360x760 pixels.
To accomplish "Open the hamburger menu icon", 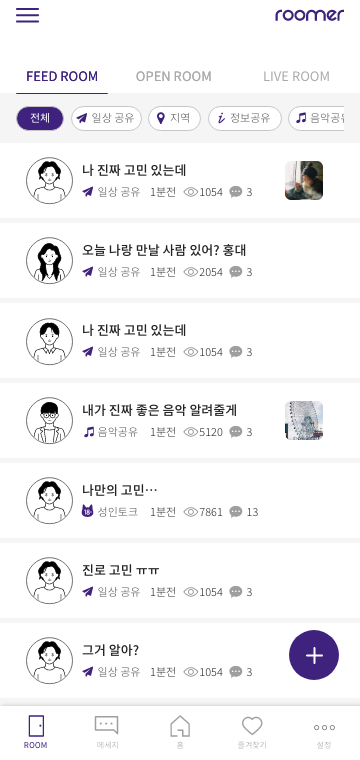I will pyautogui.click(x=27, y=15).
